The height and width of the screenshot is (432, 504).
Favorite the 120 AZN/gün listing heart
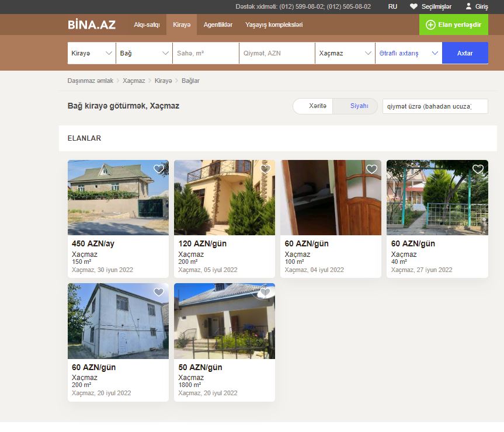(265, 169)
